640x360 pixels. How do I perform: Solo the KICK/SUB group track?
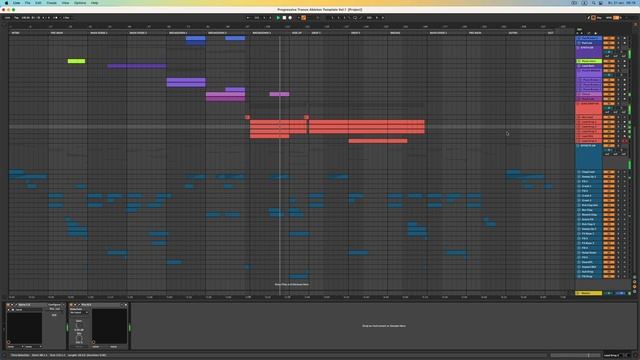pyautogui.click(x=618, y=47)
